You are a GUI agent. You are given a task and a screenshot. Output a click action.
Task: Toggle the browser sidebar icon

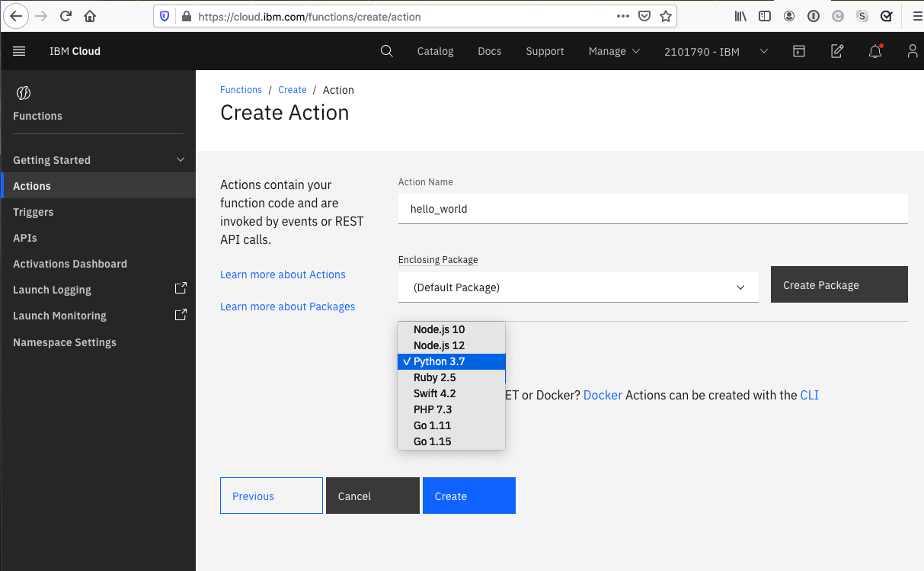(765, 16)
